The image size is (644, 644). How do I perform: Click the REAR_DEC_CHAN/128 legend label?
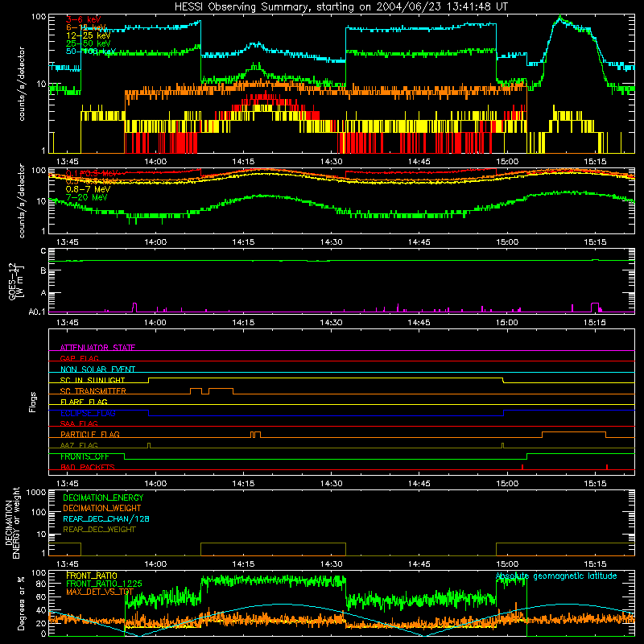click(106, 518)
